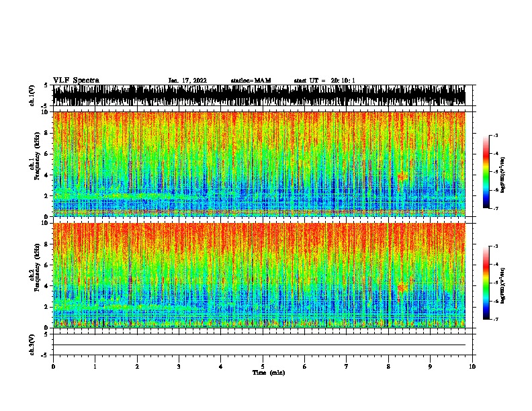532x411 pixels.
Task: Click the red burst near minute 8 in ch.1
Action: pyautogui.click(x=403, y=177)
